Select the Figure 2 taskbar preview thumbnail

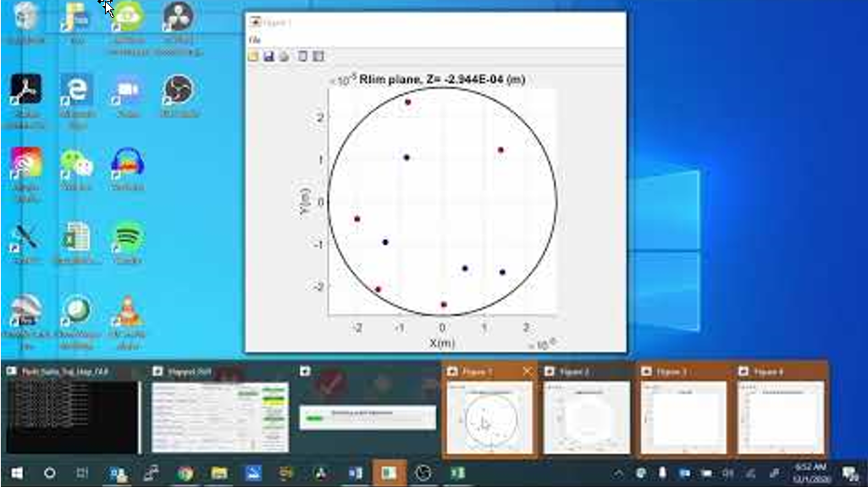point(587,417)
